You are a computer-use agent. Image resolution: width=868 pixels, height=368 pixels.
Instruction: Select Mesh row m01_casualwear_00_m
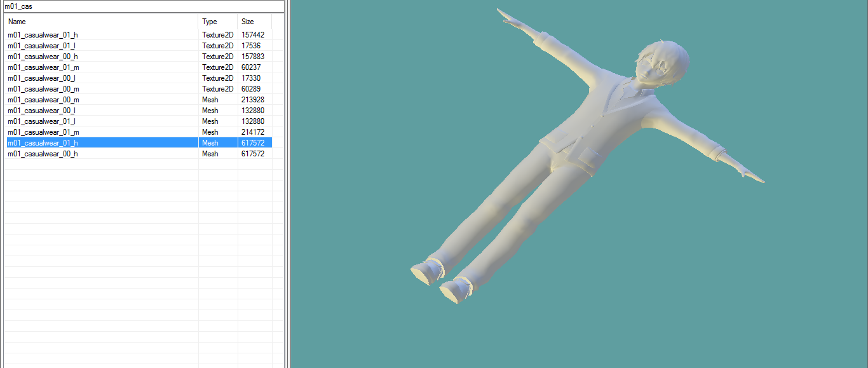click(139, 100)
